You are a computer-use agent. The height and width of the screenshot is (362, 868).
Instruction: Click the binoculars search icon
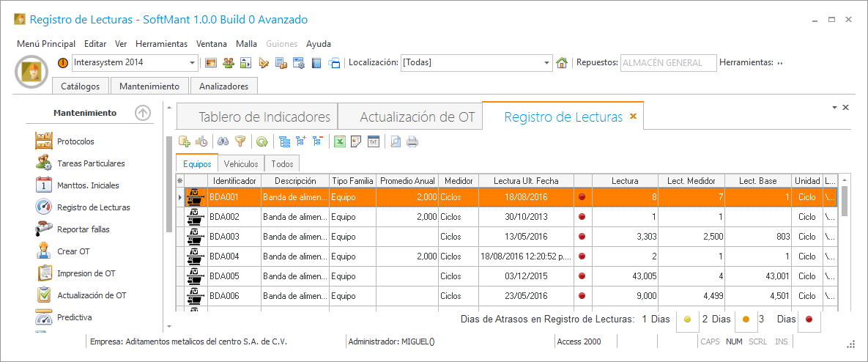click(x=224, y=142)
